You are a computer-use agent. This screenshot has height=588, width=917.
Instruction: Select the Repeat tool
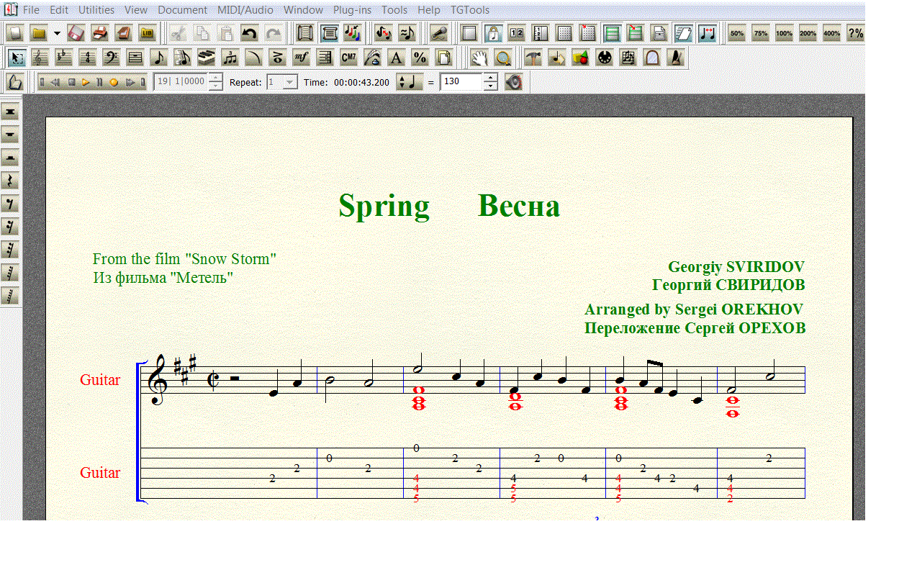pyautogui.click(x=325, y=58)
